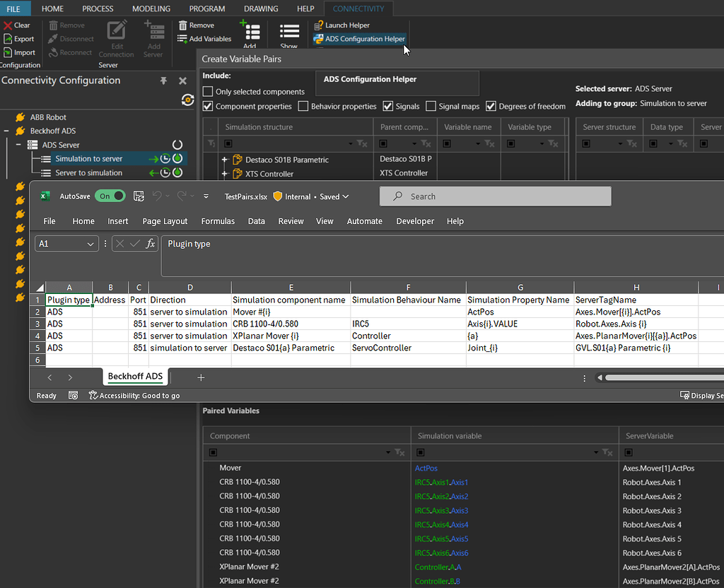This screenshot has width=724, height=588.
Task: Uncheck the Component properties checkbox
Action: 208,107
